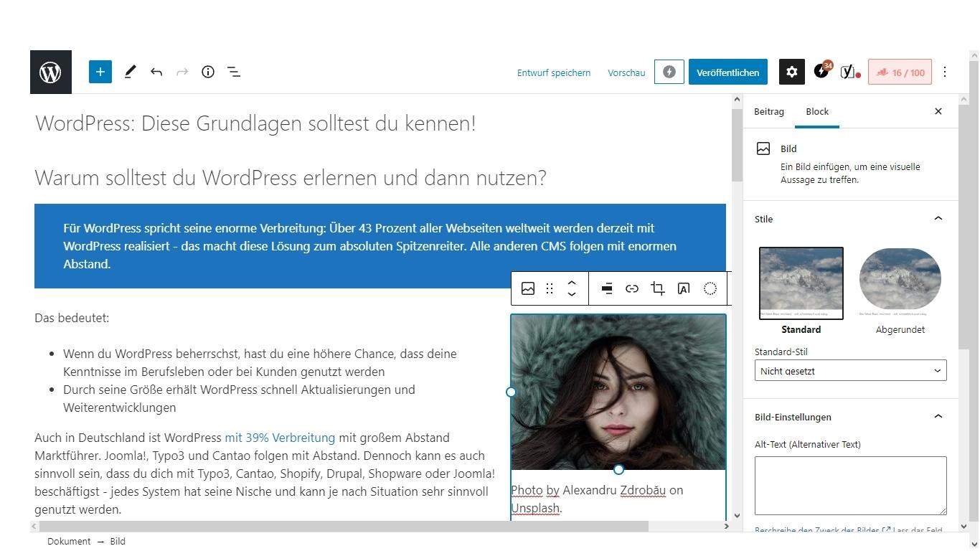Screen dimensions: 980x551
Task: Click the 16 / 100 score button
Action: pos(900,72)
